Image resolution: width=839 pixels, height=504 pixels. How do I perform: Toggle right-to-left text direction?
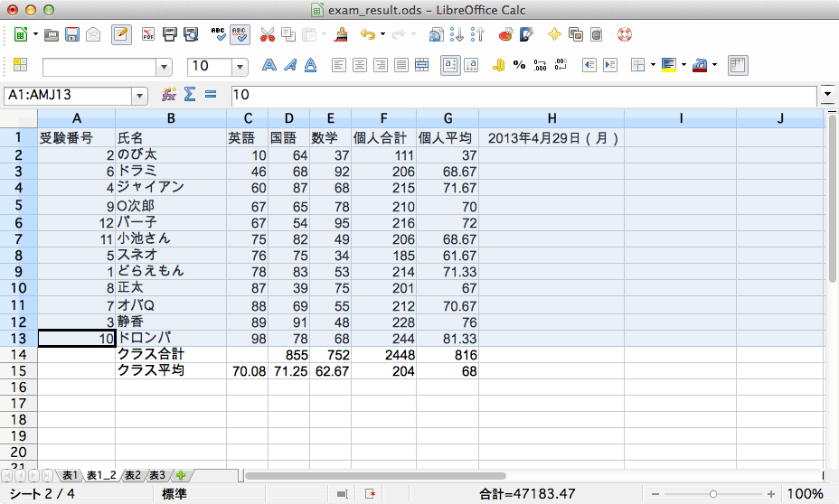(x=471, y=65)
